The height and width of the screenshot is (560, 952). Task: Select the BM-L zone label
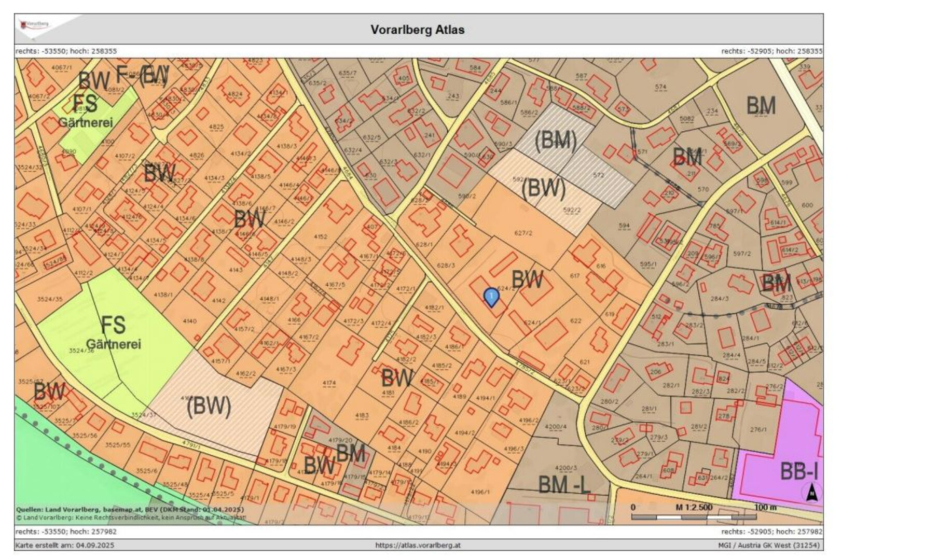[564, 485]
